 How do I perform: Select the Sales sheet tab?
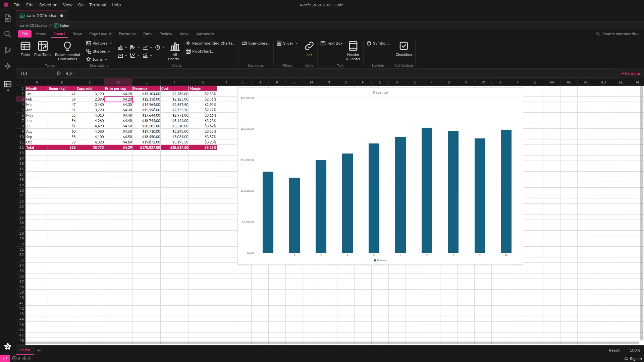click(x=25, y=350)
